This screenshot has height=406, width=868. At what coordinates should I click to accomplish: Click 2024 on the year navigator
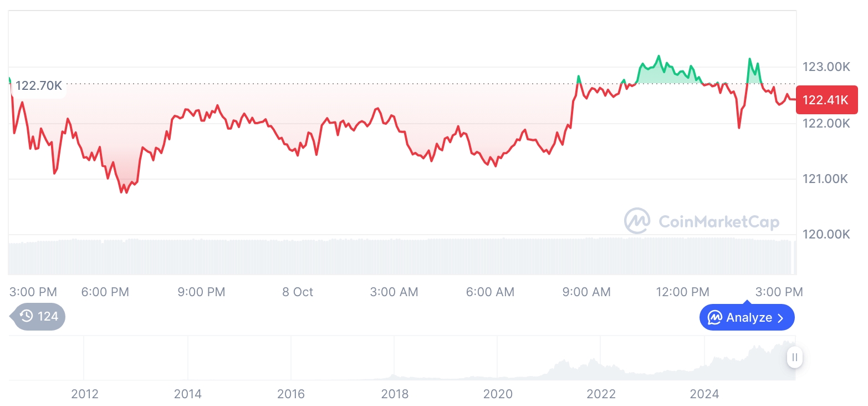(x=704, y=394)
